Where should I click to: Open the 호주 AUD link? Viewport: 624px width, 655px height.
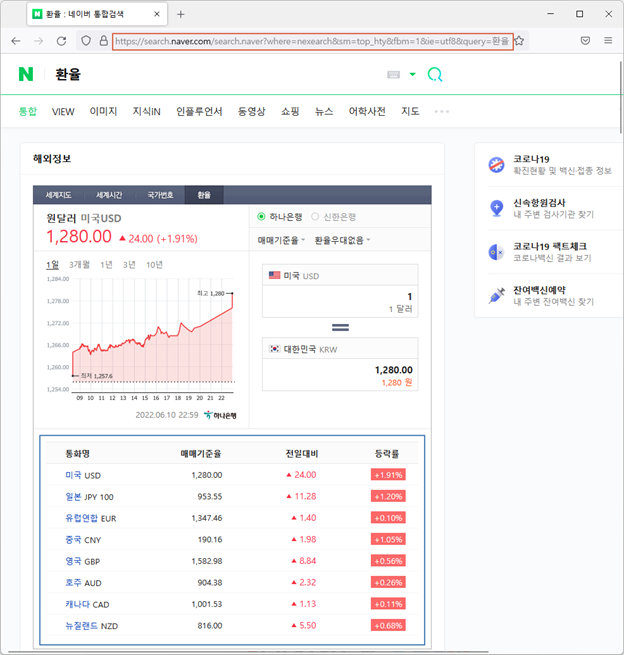coord(83,583)
